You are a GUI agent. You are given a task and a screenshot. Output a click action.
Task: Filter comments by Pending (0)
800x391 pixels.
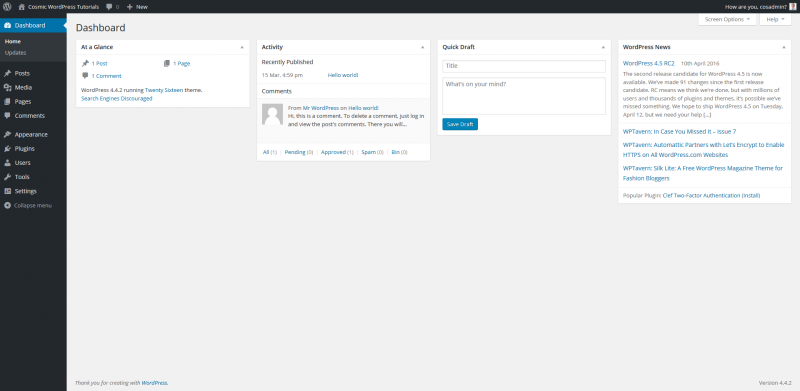[x=299, y=152]
